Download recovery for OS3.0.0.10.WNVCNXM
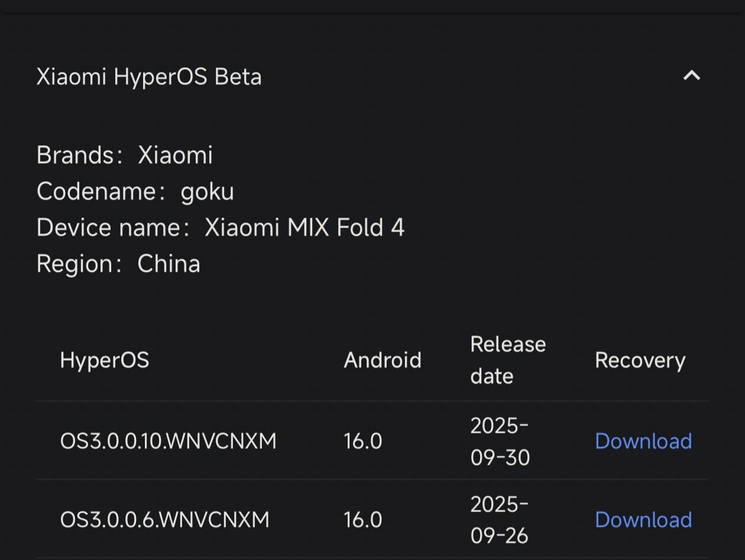The height and width of the screenshot is (560, 745). [x=643, y=441]
